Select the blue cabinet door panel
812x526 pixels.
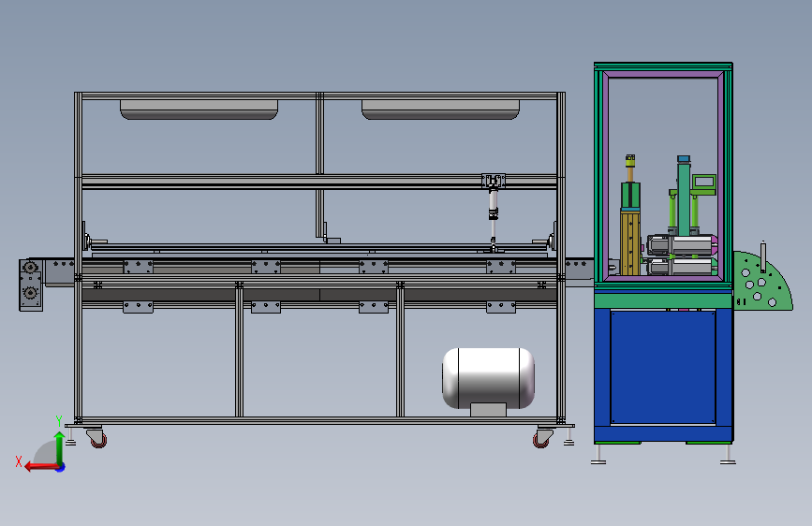point(663,368)
